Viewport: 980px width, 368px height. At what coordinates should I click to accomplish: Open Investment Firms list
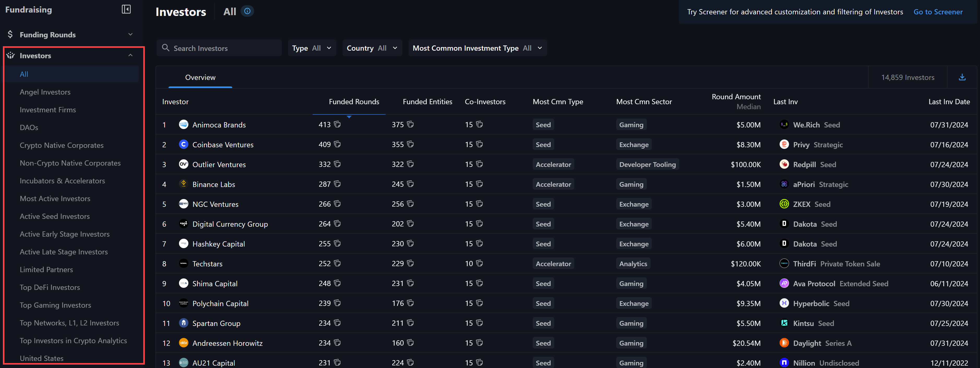(x=47, y=110)
